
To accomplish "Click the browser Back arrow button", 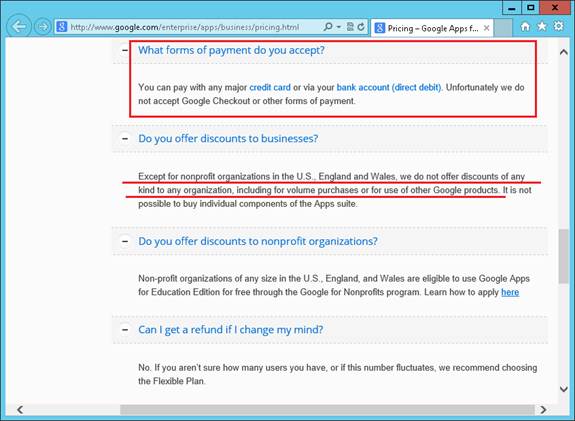I will [x=18, y=26].
